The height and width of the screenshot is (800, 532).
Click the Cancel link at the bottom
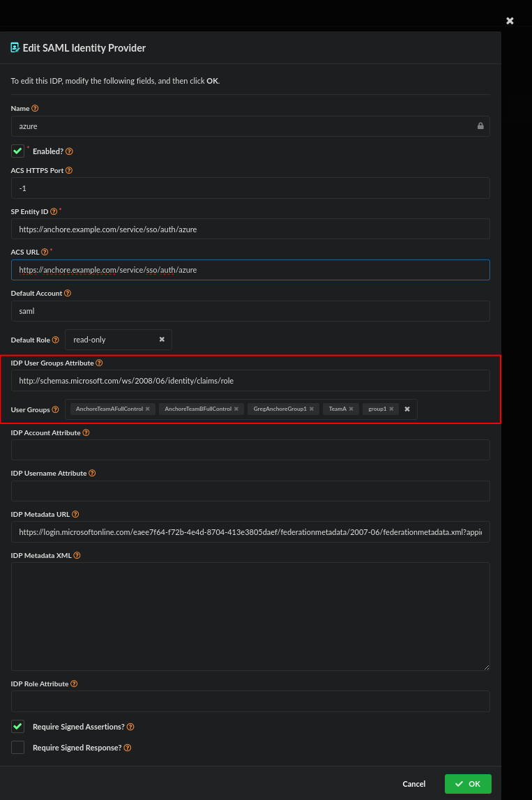(413, 784)
